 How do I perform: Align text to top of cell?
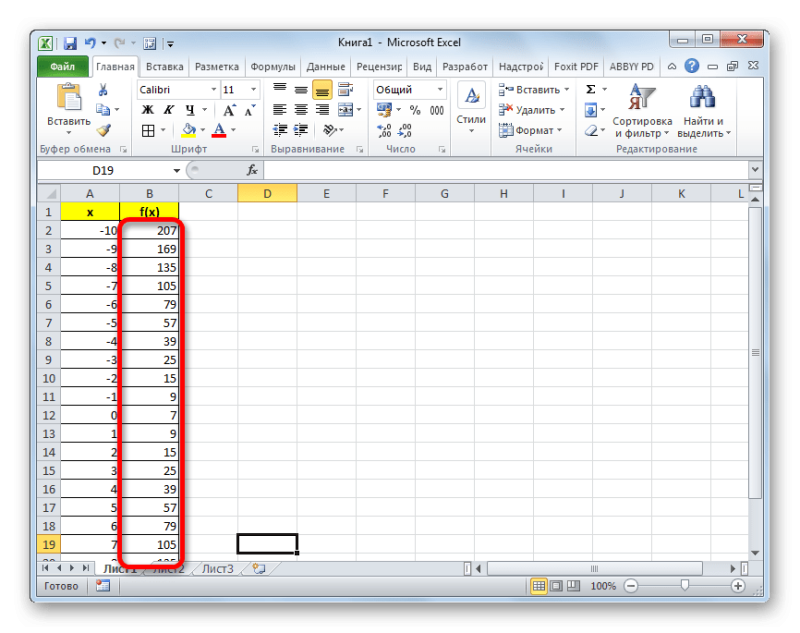coord(280,89)
